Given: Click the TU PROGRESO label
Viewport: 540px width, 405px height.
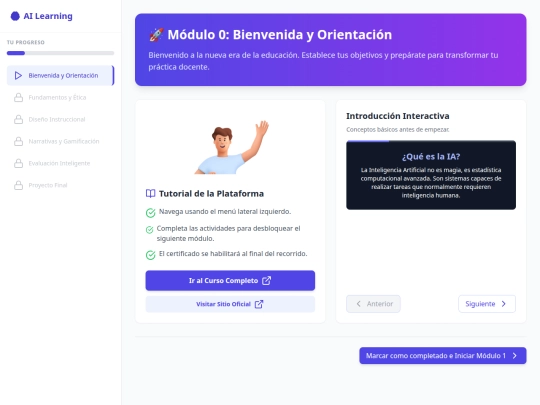Looking at the screenshot, I should tap(25, 42).
